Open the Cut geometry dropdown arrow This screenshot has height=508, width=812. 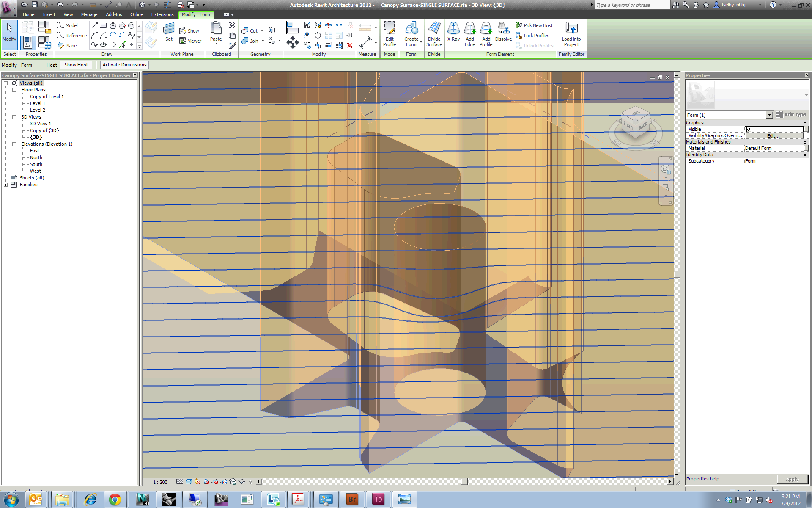pos(262,31)
